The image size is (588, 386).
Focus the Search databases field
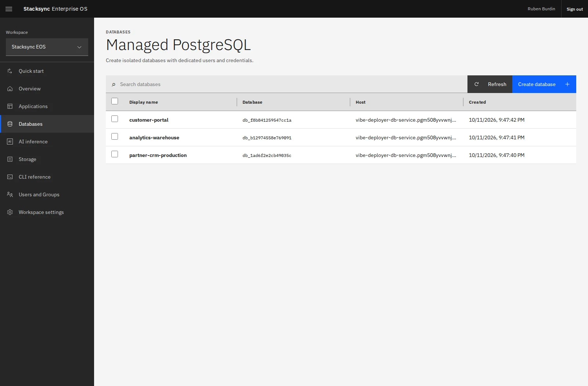(287, 84)
